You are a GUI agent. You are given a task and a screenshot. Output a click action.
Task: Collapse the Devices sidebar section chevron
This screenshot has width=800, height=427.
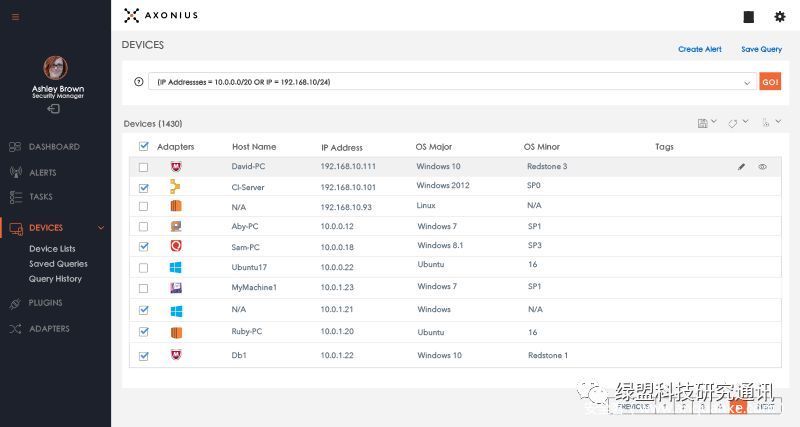pos(100,228)
